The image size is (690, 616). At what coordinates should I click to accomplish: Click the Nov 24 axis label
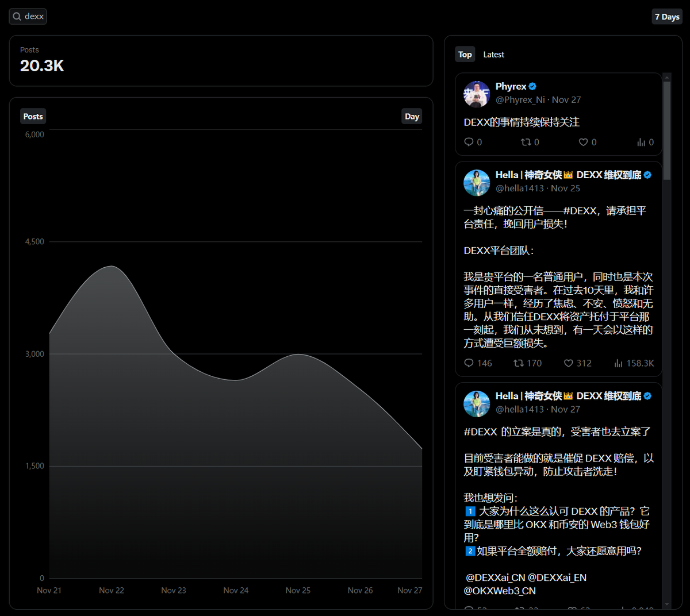click(x=236, y=591)
